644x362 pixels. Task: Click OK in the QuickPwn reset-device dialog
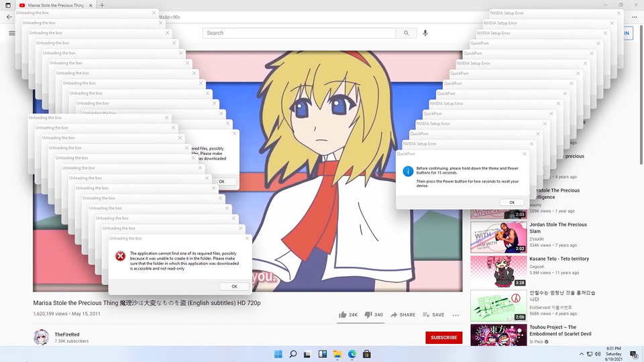pyautogui.click(x=512, y=202)
